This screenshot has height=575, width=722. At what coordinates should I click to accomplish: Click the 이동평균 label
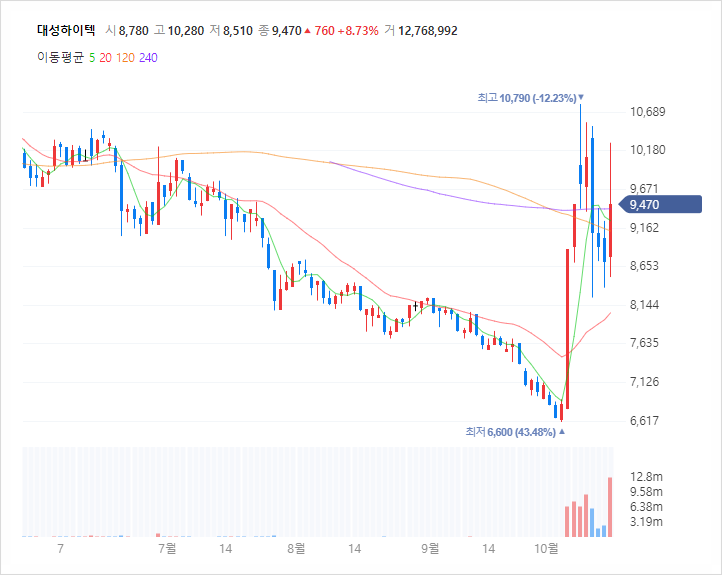(61, 58)
